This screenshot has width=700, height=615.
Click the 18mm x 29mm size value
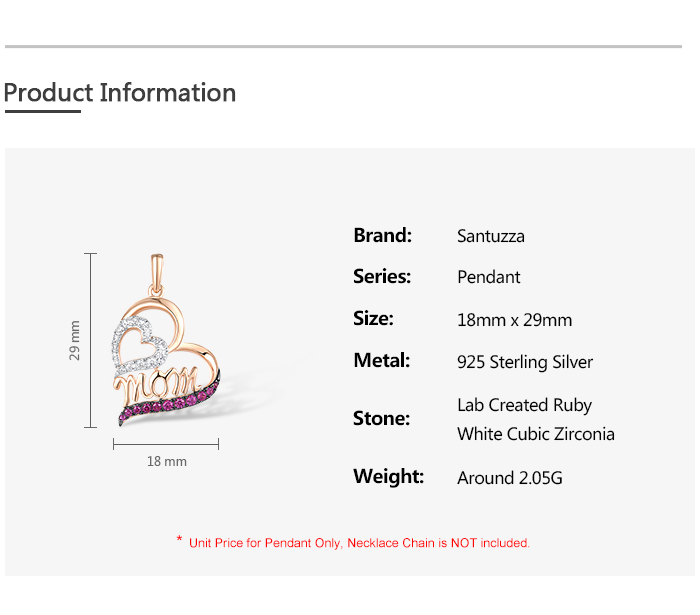pyautogui.click(x=515, y=320)
